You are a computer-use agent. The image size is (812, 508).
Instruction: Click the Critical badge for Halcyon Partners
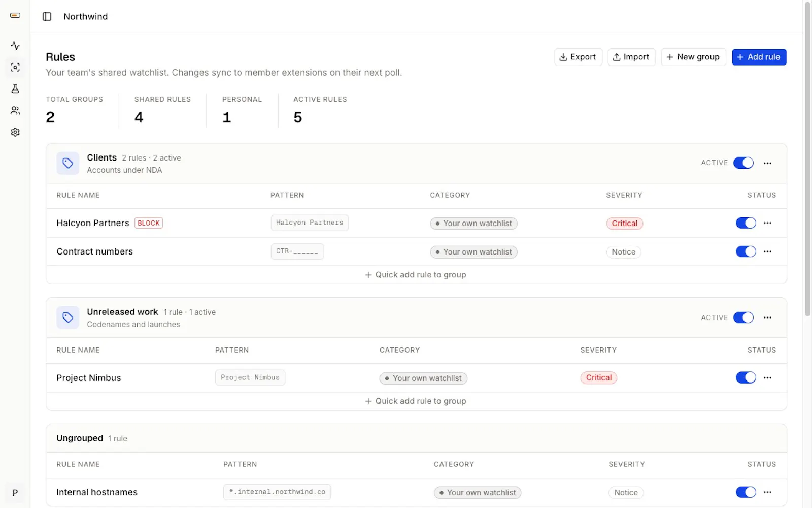click(x=624, y=224)
